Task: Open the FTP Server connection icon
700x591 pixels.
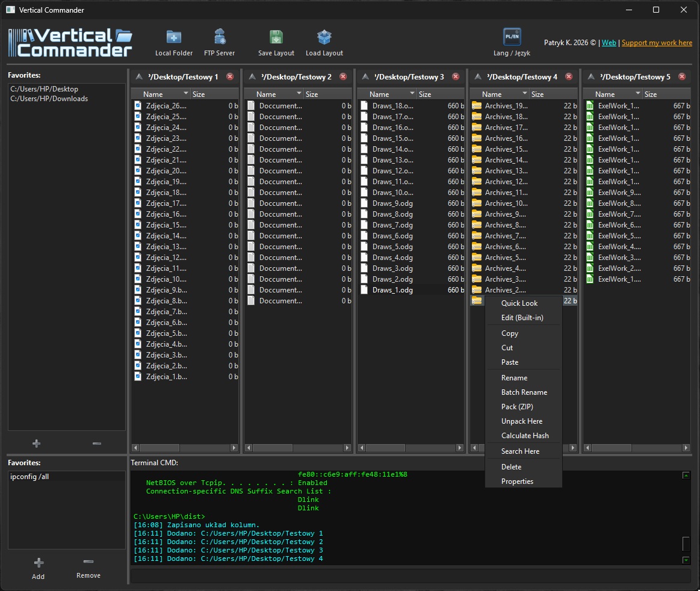Action: pyautogui.click(x=220, y=38)
